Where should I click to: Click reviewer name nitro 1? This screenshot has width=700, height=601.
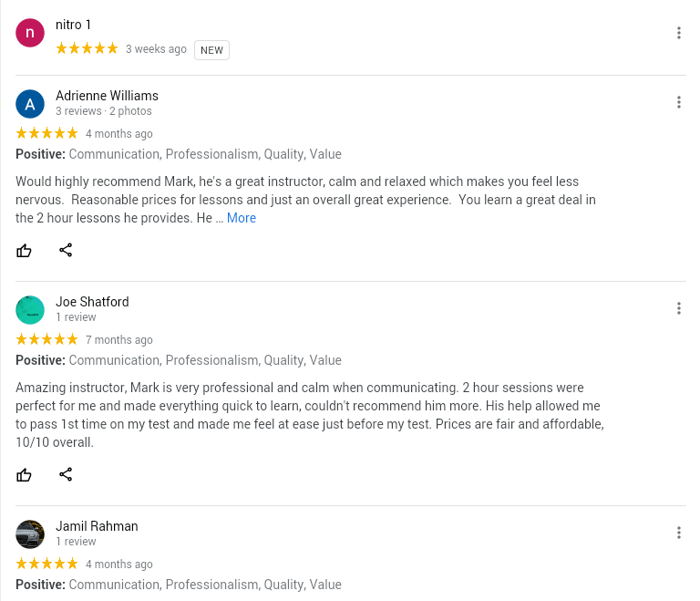(x=74, y=25)
